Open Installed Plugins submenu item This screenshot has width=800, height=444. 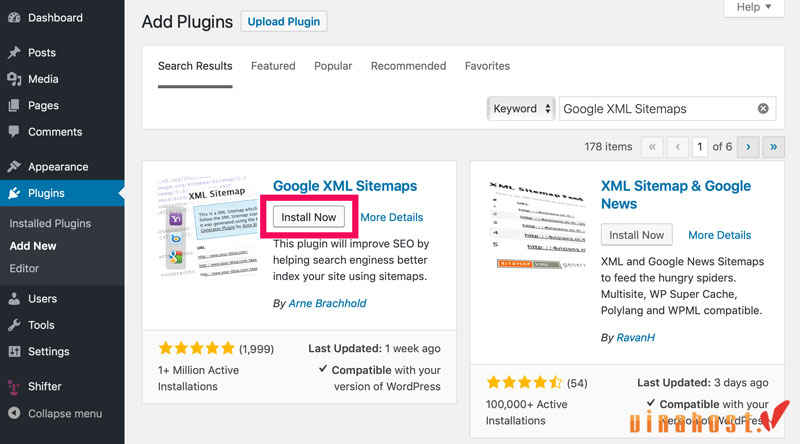click(x=50, y=224)
